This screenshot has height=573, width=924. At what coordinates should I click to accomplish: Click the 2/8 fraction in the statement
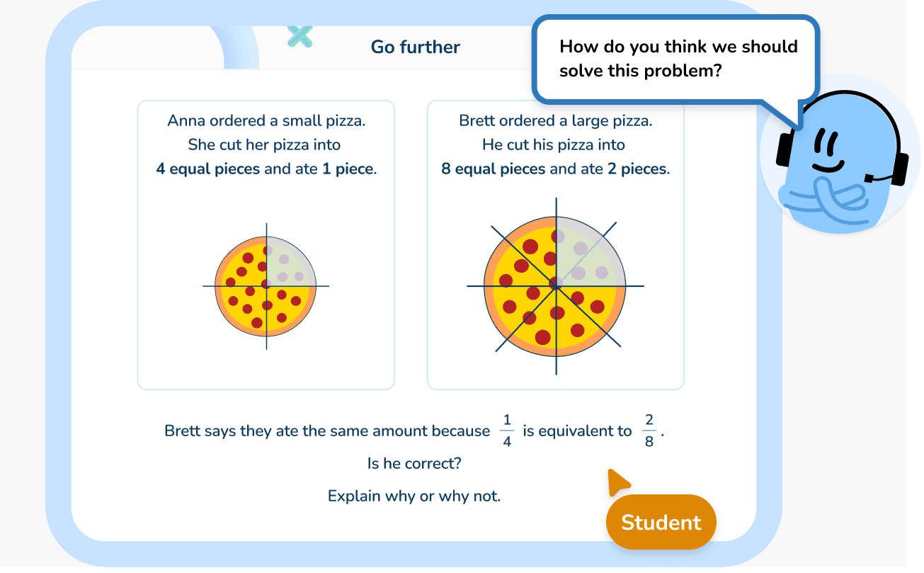[649, 431]
